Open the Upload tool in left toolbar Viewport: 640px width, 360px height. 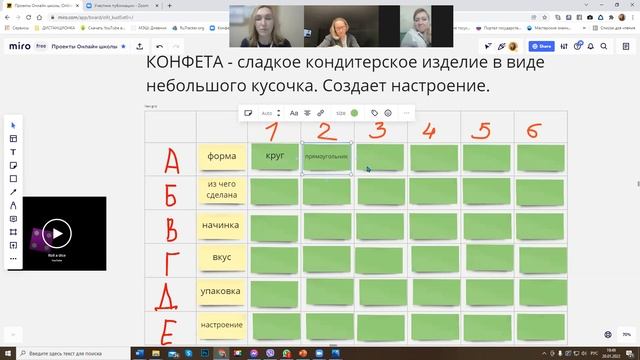(x=13, y=245)
